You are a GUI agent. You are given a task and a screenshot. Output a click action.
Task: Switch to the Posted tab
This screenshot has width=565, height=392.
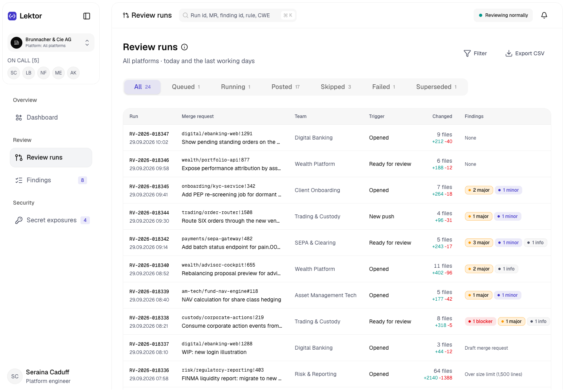pos(286,87)
